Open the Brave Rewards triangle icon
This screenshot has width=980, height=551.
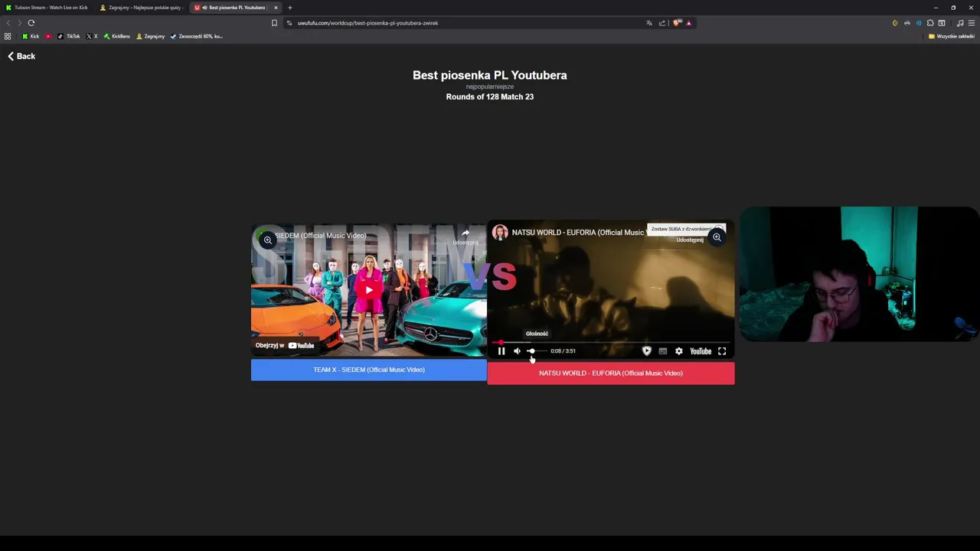point(688,23)
